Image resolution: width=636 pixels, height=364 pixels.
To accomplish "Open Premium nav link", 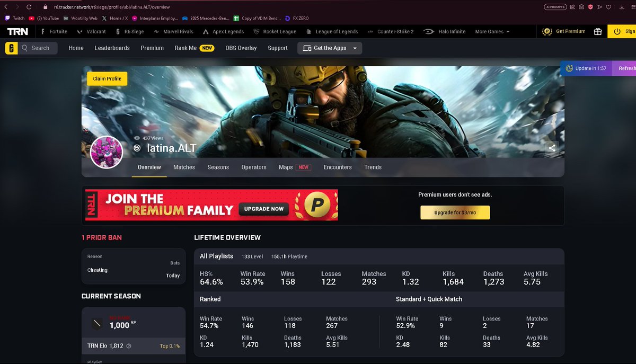I will pos(152,48).
